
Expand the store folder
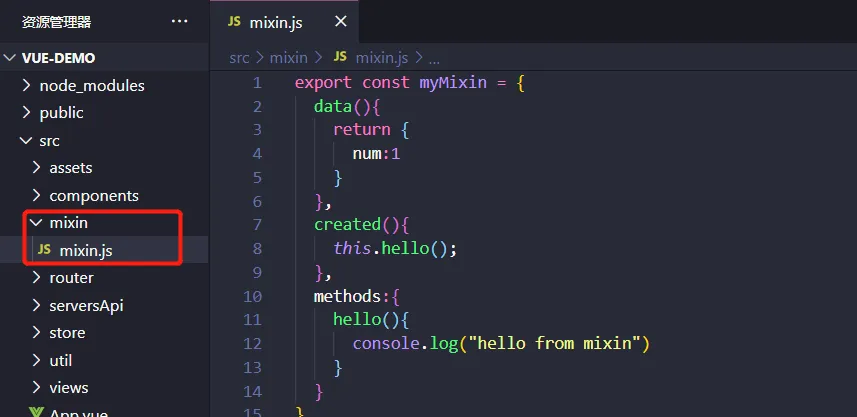pyautogui.click(x=37, y=332)
